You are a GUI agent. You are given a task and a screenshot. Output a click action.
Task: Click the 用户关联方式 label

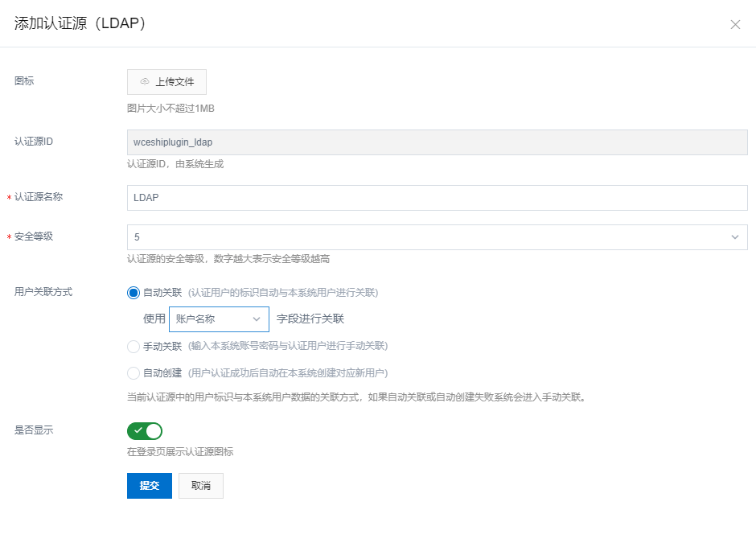(x=43, y=292)
